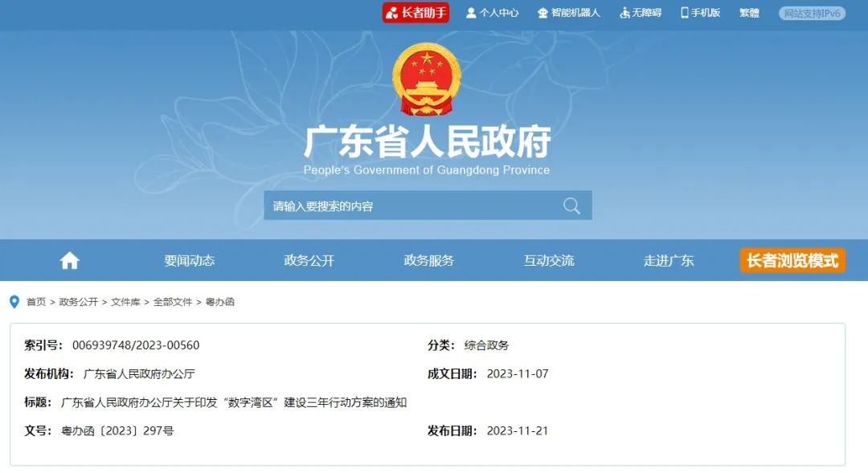This screenshot has width=868, height=473.
Task: Open the 要闻动态 news menu
Action: click(190, 260)
